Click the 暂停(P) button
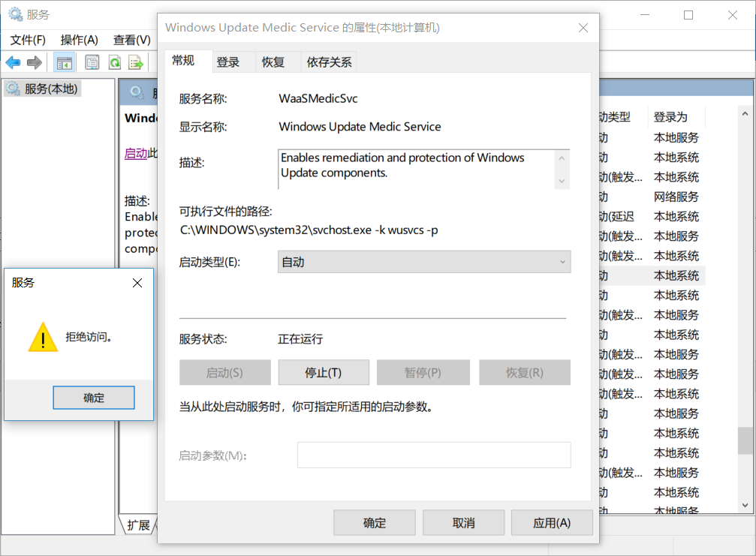Screen dimensions: 756x556 [x=423, y=372]
